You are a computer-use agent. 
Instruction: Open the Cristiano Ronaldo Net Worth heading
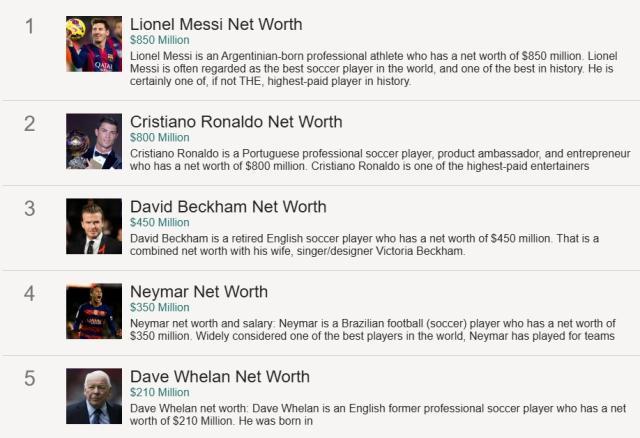[236, 122]
